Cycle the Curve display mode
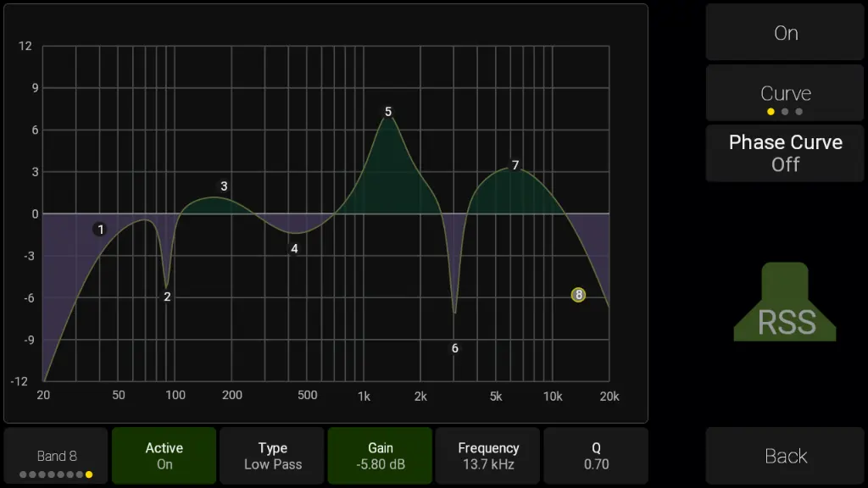 pos(785,94)
